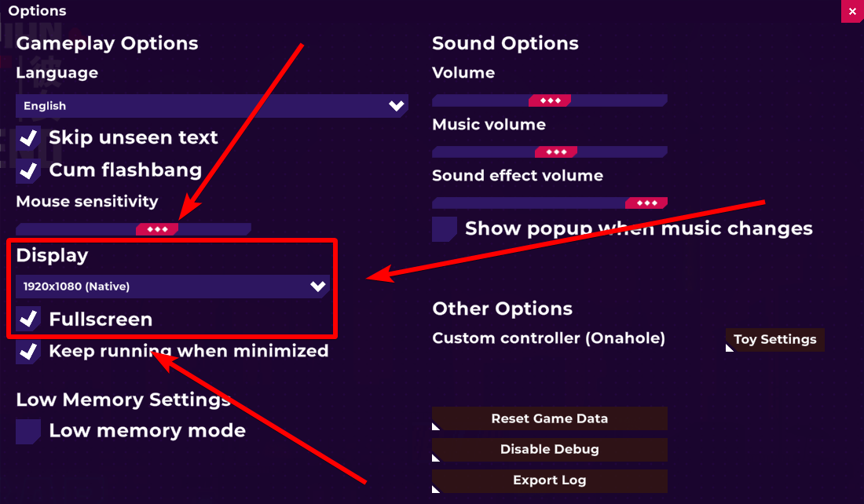Expand the Language dropdown arrow

tap(397, 106)
